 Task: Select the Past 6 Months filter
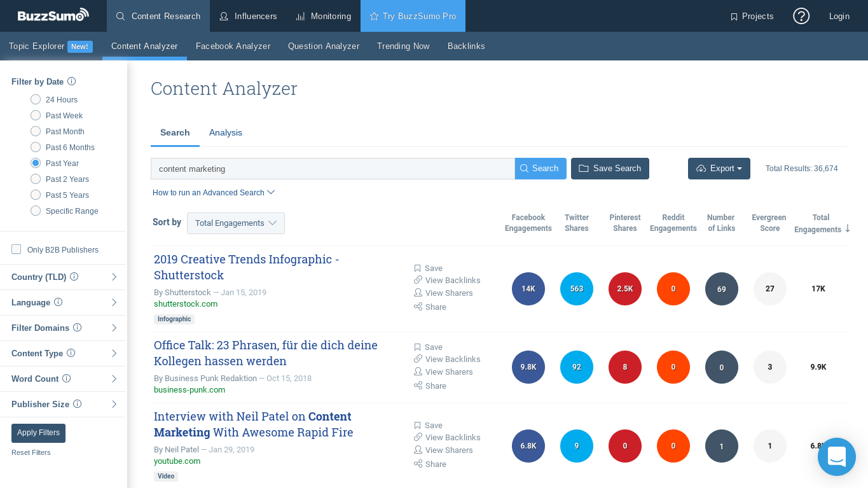click(x=36, y=147)
